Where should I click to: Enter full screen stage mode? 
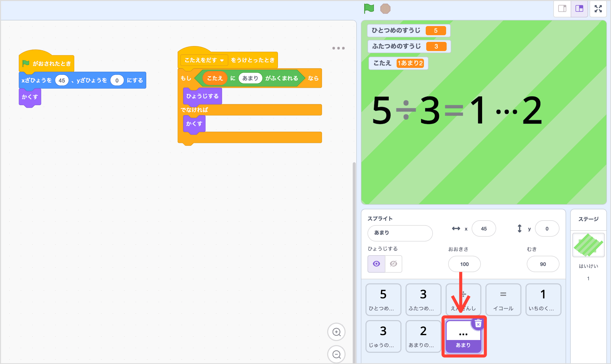click(x=598, y=9)
